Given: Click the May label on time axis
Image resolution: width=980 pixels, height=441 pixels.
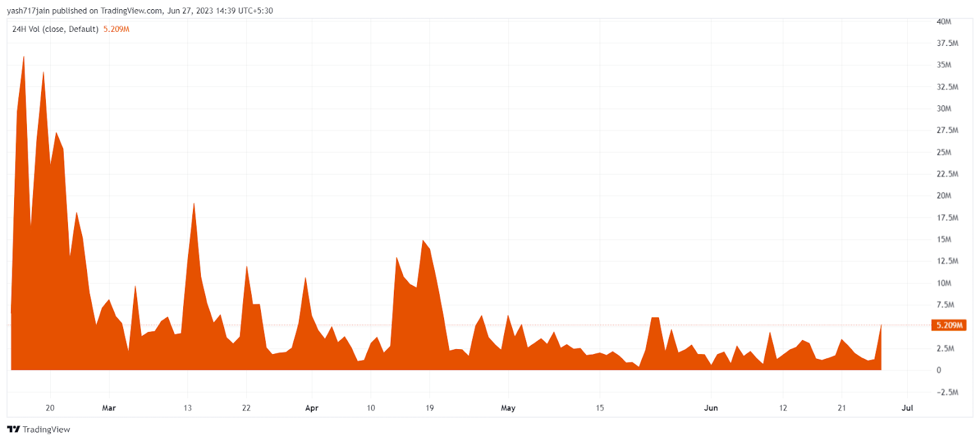Looking at the screenshot, I should pos(508,408).
